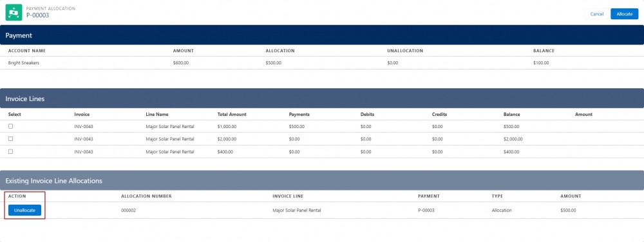Check the $400.00 invoice line checkbox

pos(11,151)
